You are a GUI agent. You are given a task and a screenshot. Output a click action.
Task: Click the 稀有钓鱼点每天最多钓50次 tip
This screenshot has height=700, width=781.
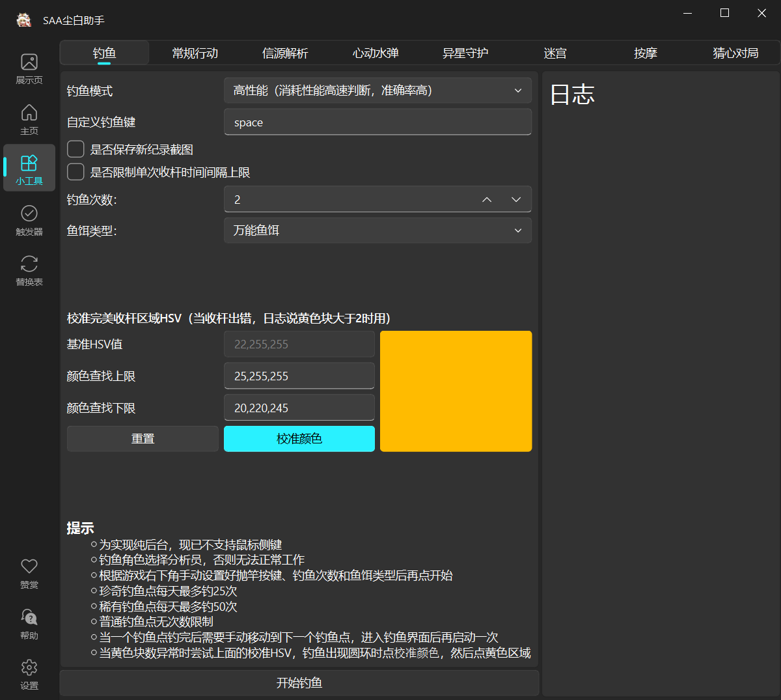[x=168, y=607]
